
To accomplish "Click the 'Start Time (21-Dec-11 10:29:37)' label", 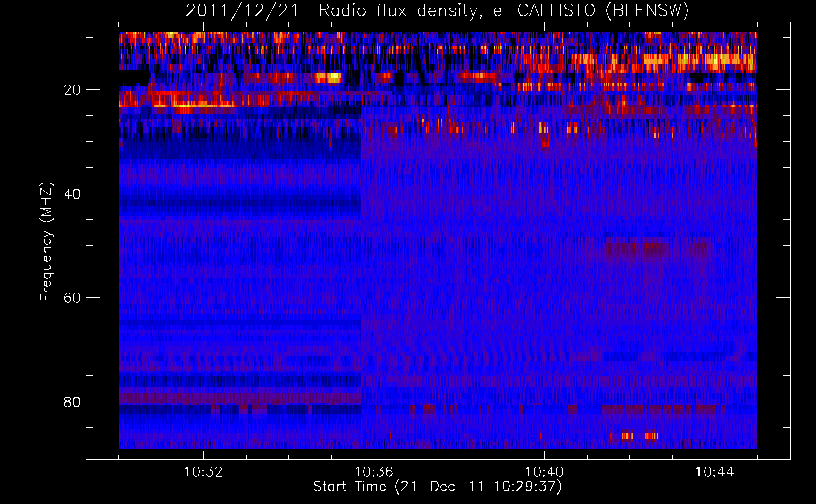I will point(437,487).
